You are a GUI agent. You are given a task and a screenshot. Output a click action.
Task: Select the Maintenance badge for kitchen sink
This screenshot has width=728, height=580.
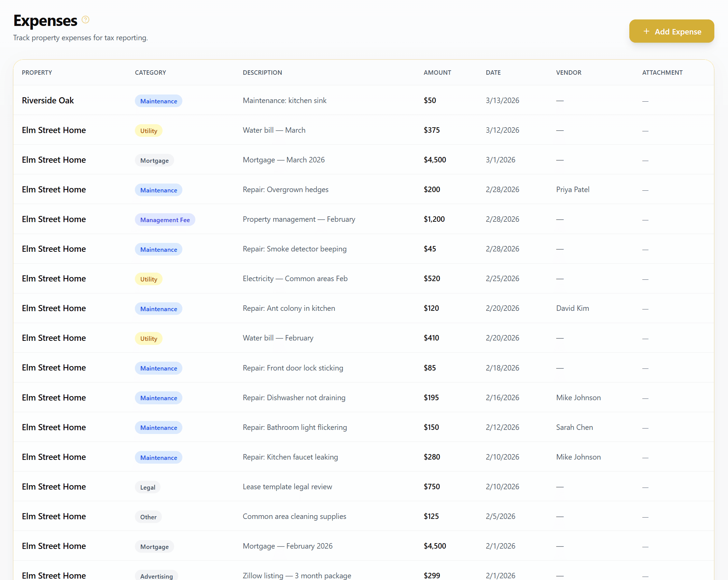point(158,101)
